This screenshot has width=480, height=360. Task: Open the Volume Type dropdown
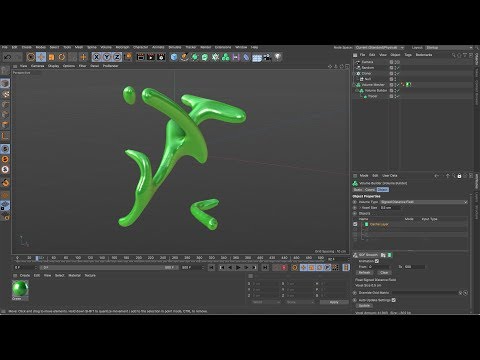point(424,202)
